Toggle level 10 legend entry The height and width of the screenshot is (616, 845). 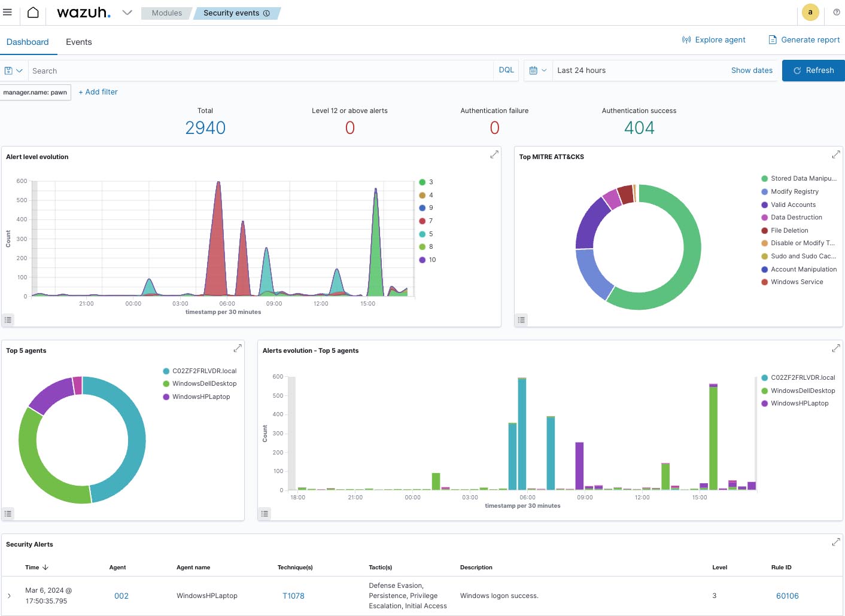click(428, 260)
